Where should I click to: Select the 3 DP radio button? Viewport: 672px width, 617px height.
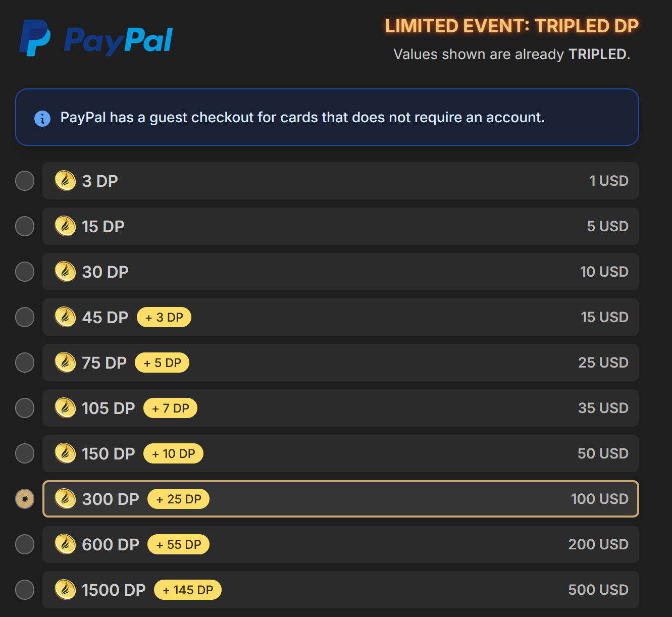(25, 181)
